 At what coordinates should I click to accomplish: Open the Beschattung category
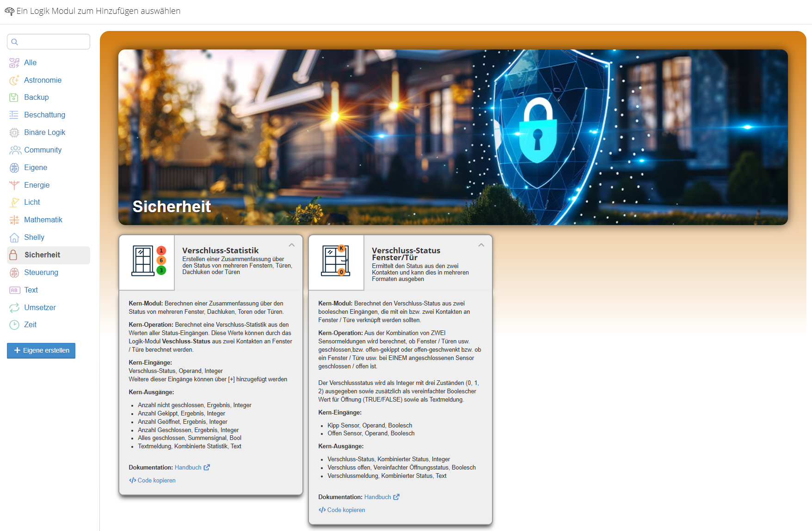click(x=44, y=115)
